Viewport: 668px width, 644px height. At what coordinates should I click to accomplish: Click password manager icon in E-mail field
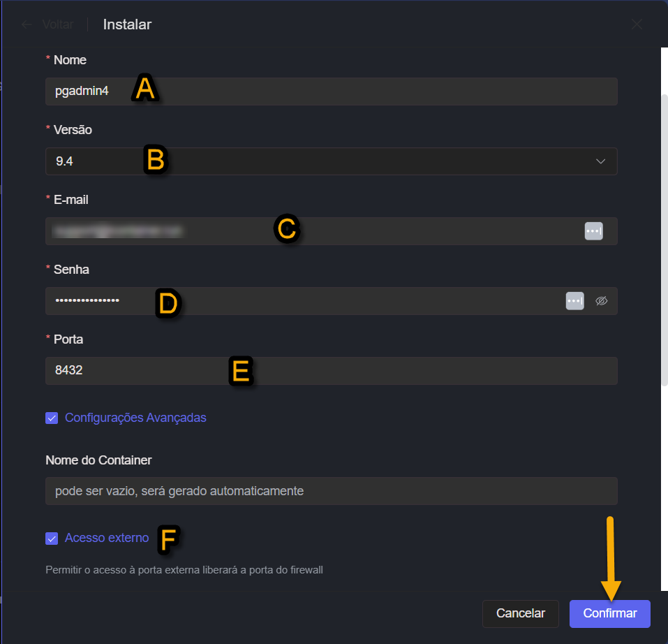(x=593, y=231)
